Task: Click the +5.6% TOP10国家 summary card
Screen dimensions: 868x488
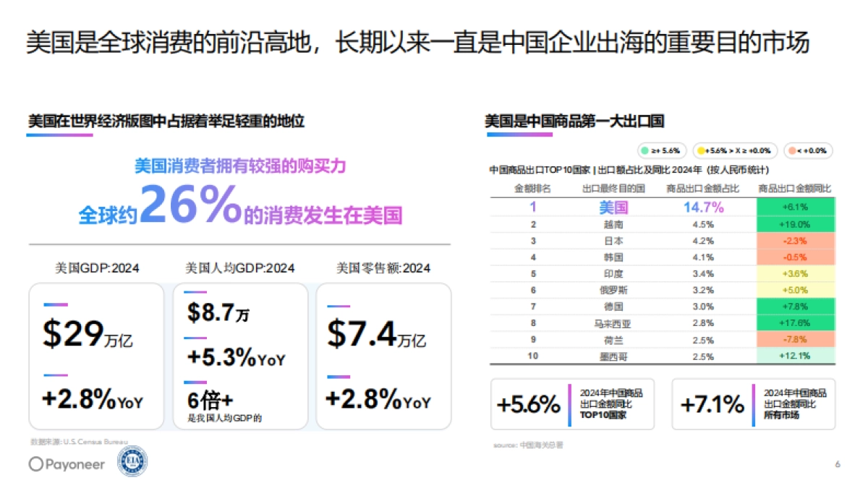Action: [571, 406]
